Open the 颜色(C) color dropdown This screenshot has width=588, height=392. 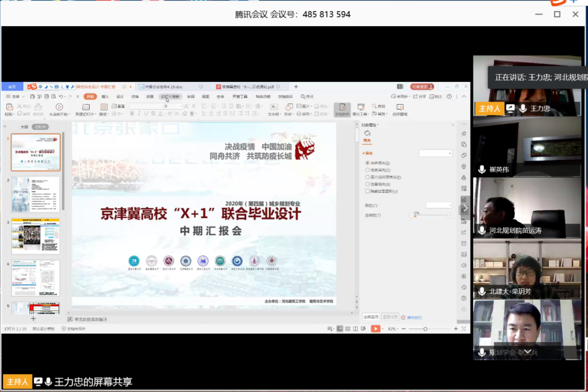(x=439, y=205)
